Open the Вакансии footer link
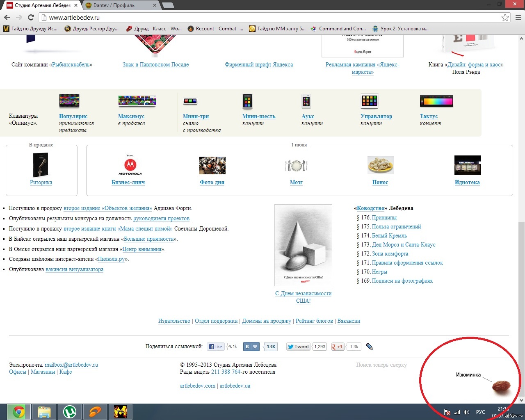 tap(349, 321)
